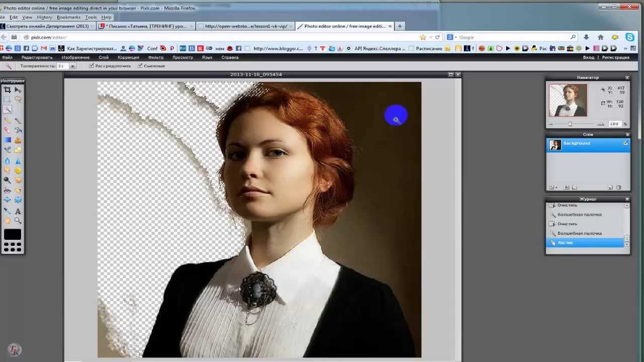Image resolution: width=644 pixels, height=362 pixels.
Task: Click the Регистрация link
Action: pos(616,57)
